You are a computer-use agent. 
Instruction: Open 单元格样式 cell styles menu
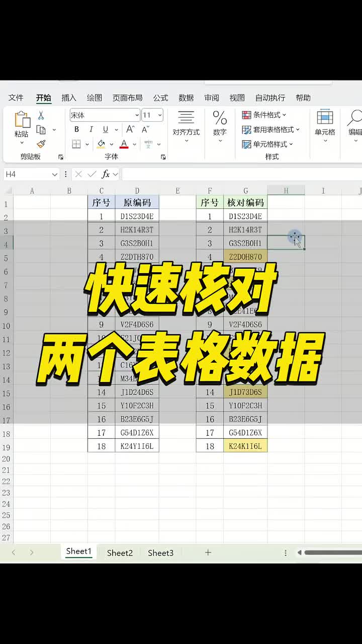click(267, 144)
